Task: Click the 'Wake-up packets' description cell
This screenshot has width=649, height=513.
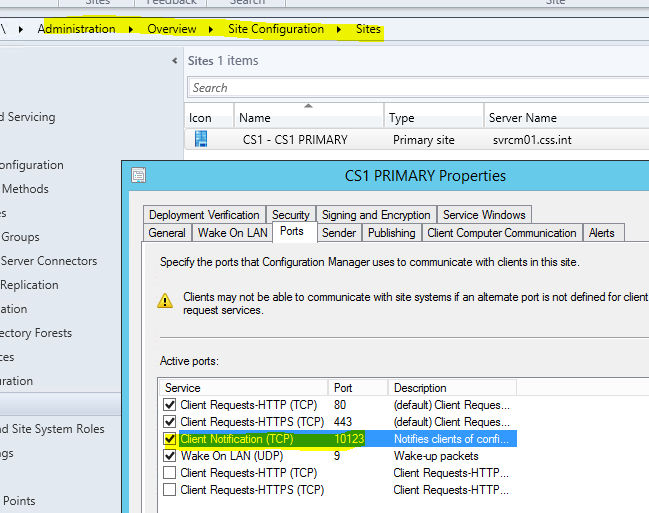Action: pos(436,455)
